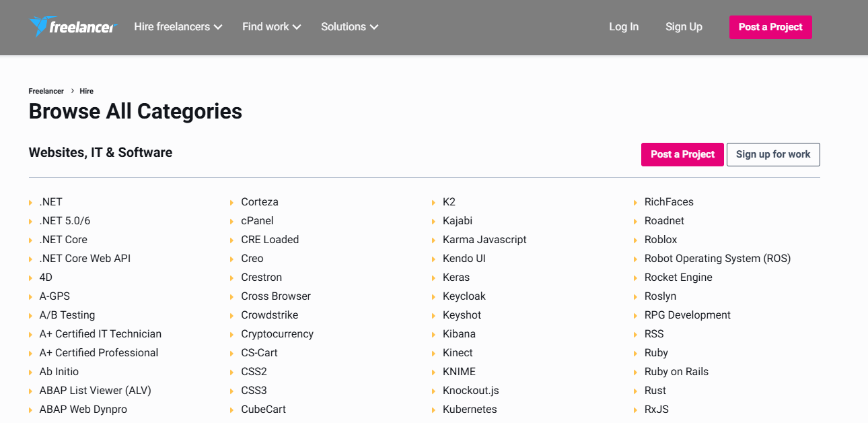The width and height of the screenshot is (868, 423).
Task: Open the Knockout.js category link
Action: click(x=470, y=391)
